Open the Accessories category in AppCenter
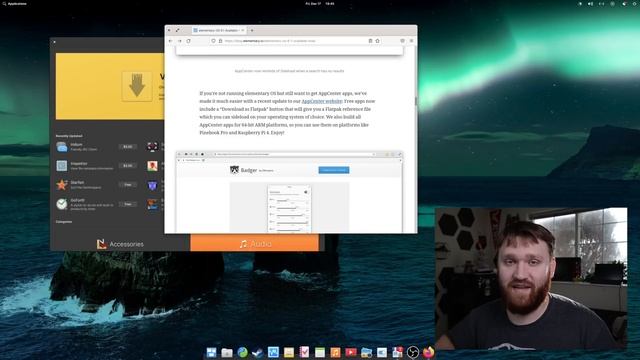This screenshot has height=360, width=640. pos(120,244)
